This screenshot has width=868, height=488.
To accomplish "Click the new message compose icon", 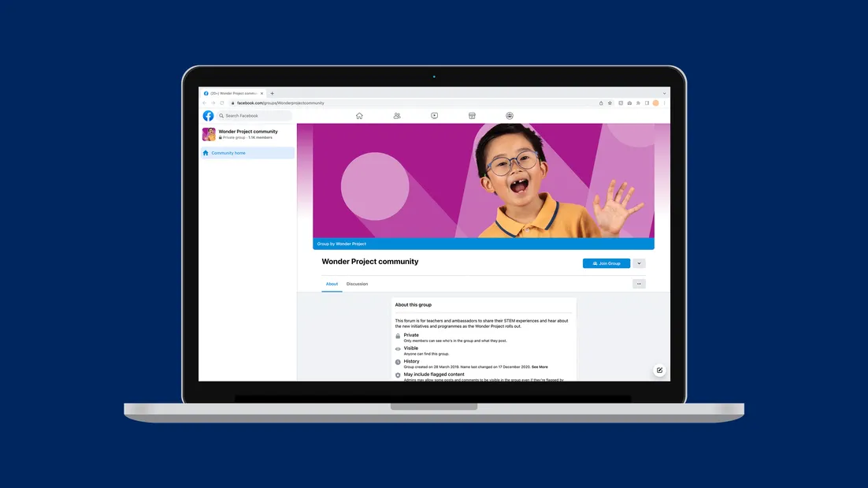I will click(659, 370).
